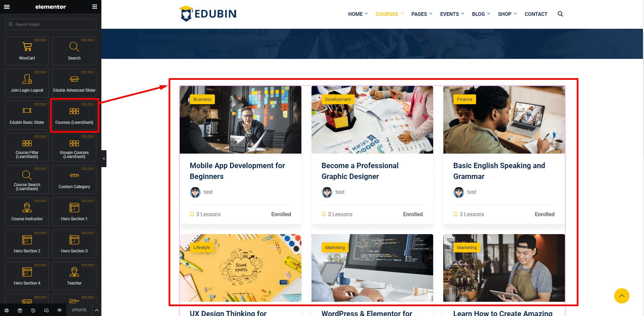Select the Custom Category widget
This screenshot has width=644, height=316.
coord(74,179)
